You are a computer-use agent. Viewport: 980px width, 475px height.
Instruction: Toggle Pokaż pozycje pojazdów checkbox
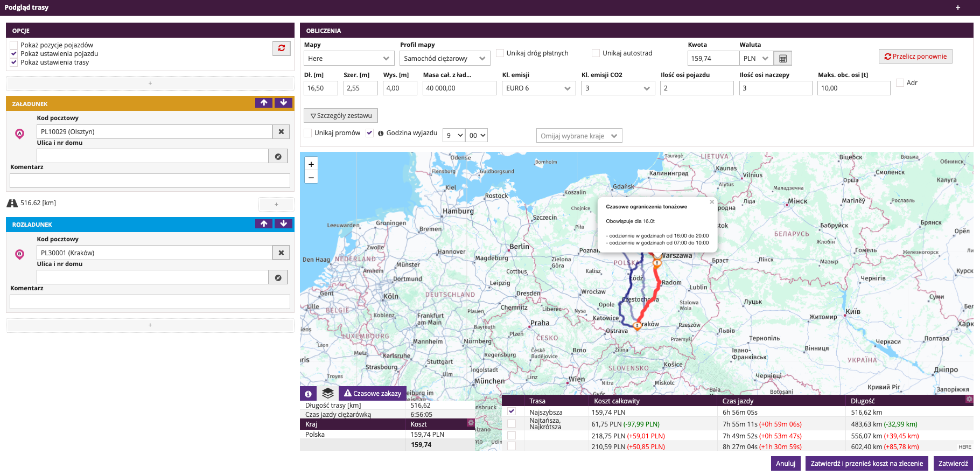(14, 45)
